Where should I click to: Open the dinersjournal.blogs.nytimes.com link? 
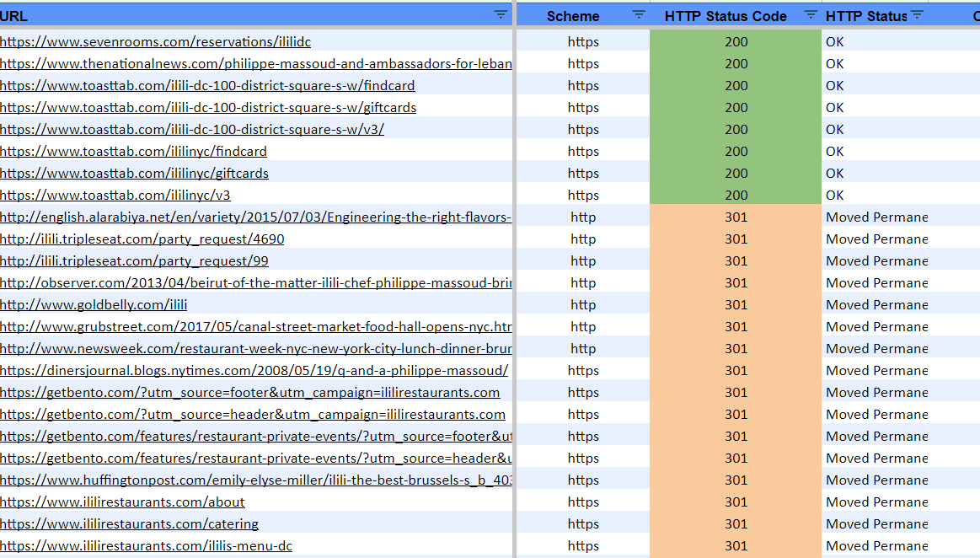pyautogui.click(x=254, y=370)
